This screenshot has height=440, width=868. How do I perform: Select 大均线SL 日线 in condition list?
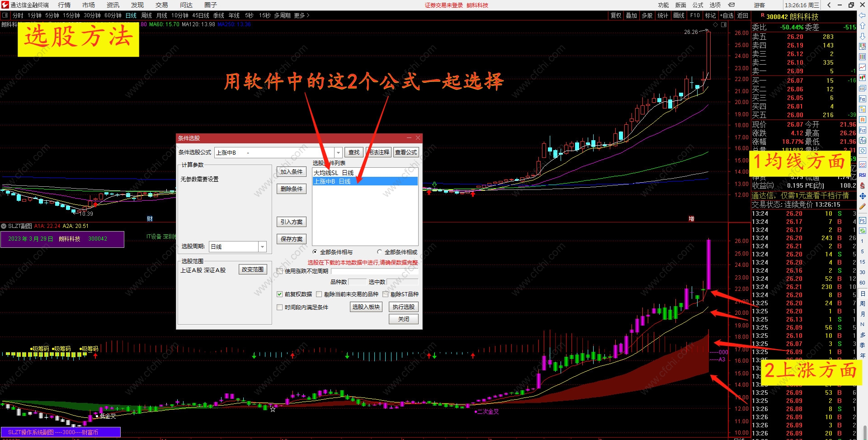(x=365, y=173)
